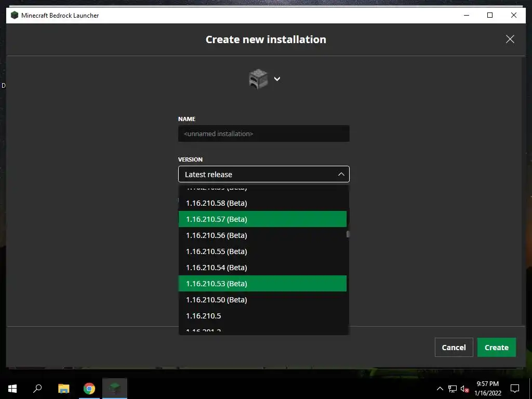Close the Minecraft Bedrock Launcher window
This screenshot has height=399, width=532.
tap(514, 15)
